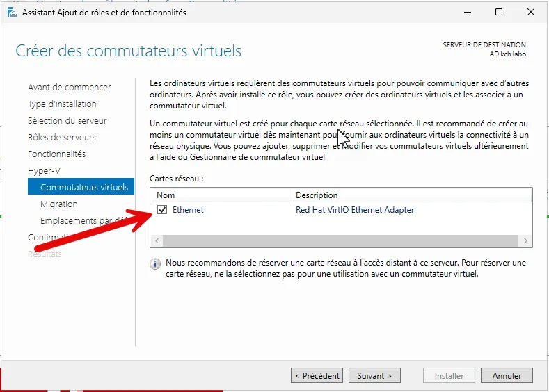Click the info icon beside the recommendation note
The image size is (549, 392).
click(155, 264)
